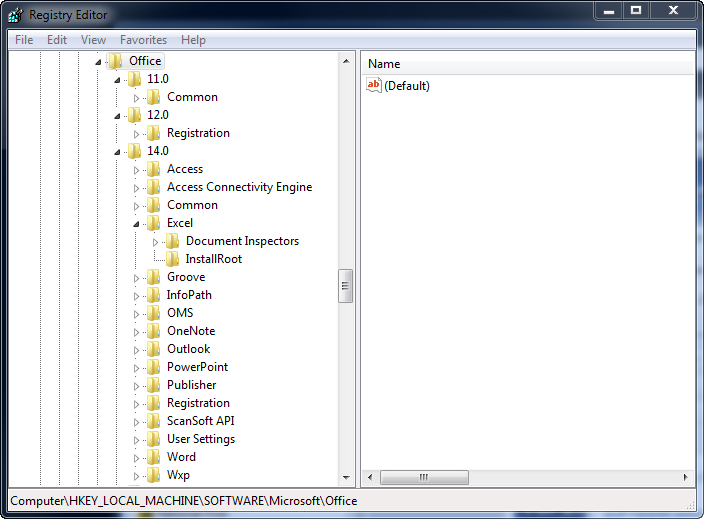Click tree scrollbar up arrow
Viewport: 704px width, 519px height.
click(346, 61)
